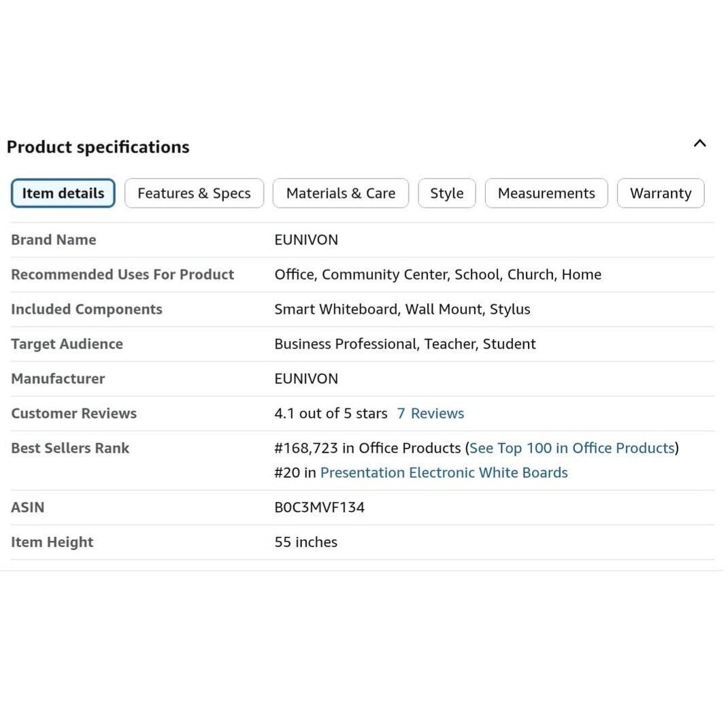Open Presentation Electronic White Boards category link
Screen dimensions: 728x701
pos(444,473)
